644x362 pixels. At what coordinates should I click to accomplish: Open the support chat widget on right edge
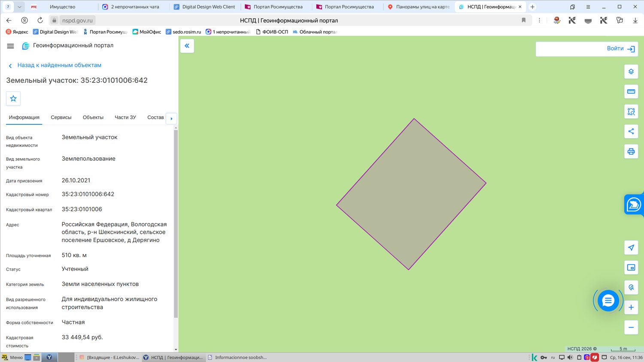coord(634,205)
